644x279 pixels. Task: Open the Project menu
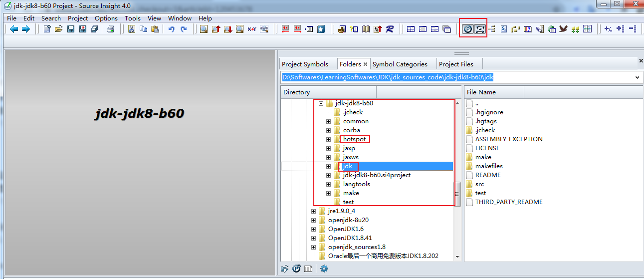click(x=78, y=18)
